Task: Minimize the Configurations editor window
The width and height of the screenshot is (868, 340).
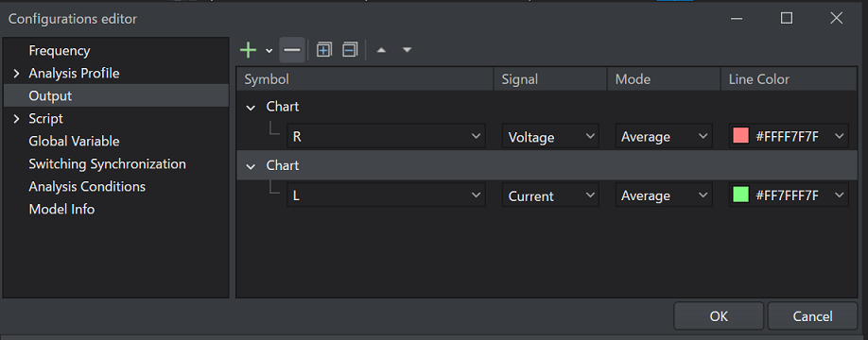Action: 737,19
